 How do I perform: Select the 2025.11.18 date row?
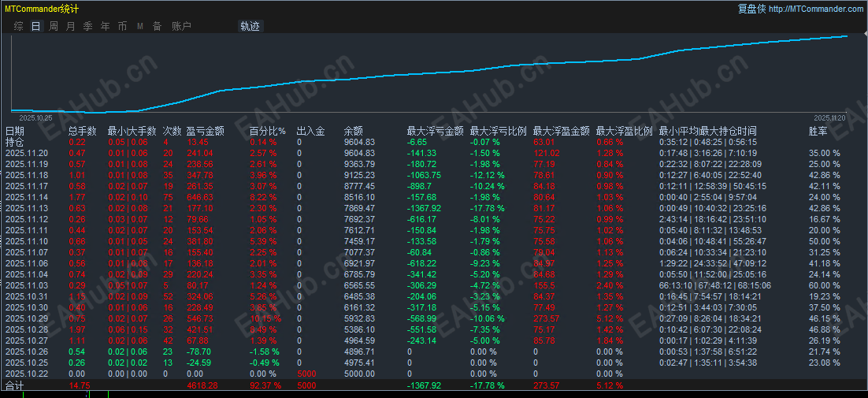click(27, 175)
